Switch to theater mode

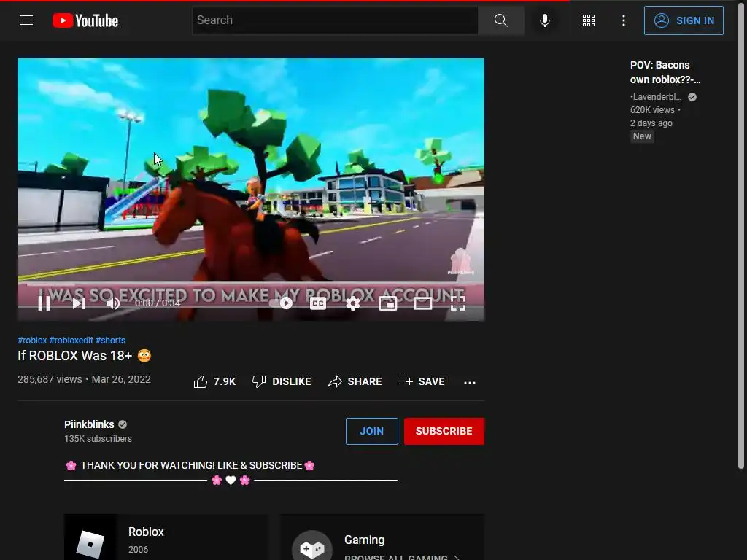tap(422, 303)
